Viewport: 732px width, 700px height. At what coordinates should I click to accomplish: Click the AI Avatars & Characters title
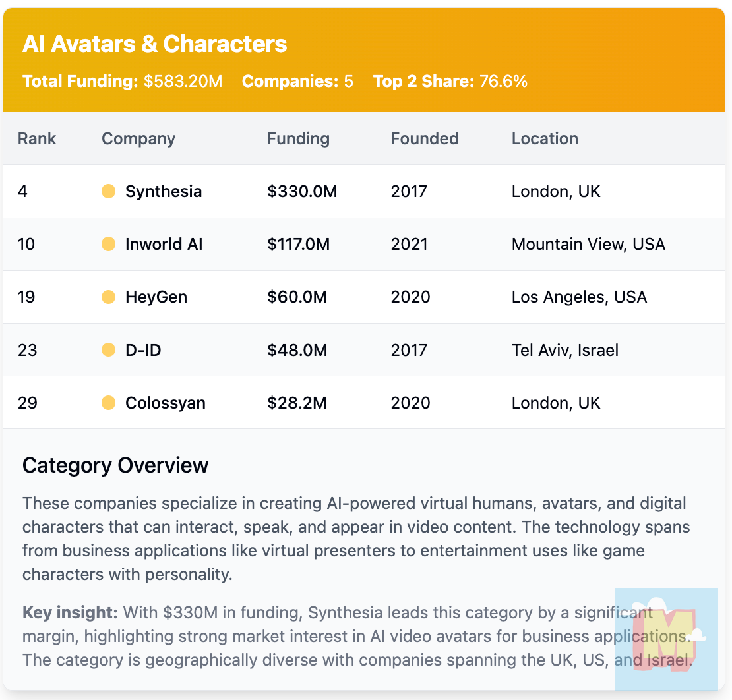tap(154, 44)
